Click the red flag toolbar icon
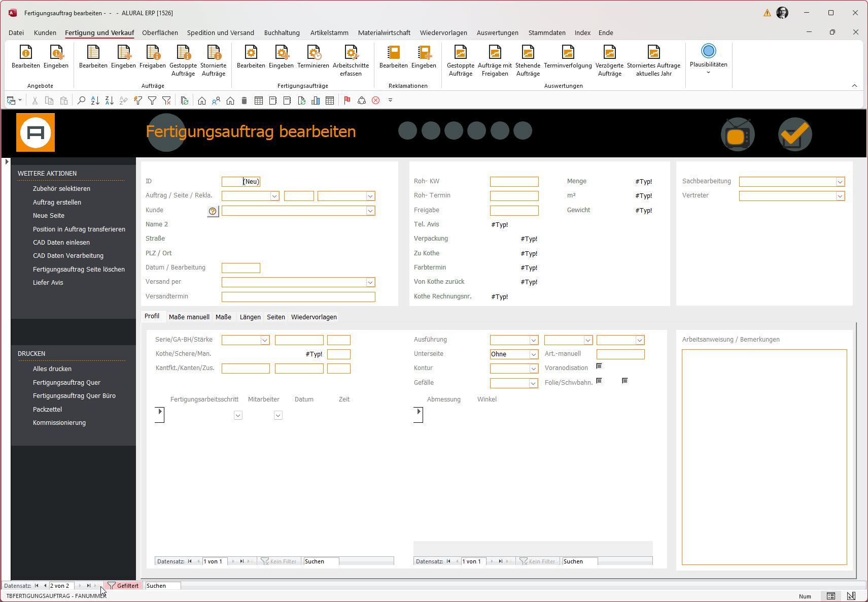The height and width of the screenshot is (602, 868). (347, 101)
